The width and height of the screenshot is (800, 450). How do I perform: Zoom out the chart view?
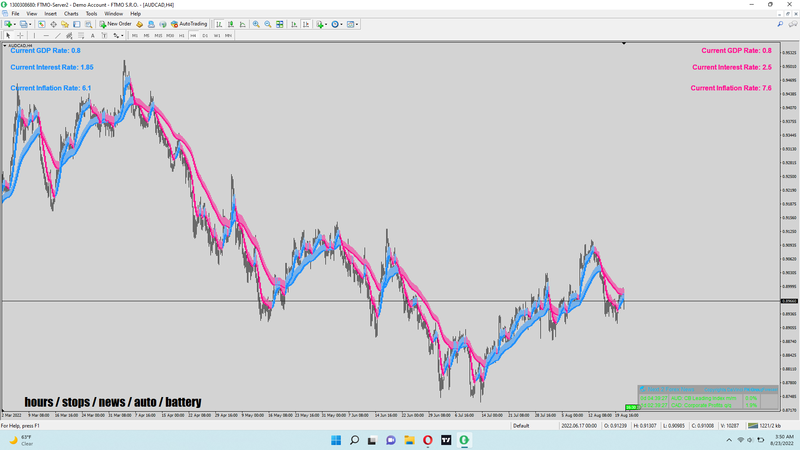tap(268, 24)
